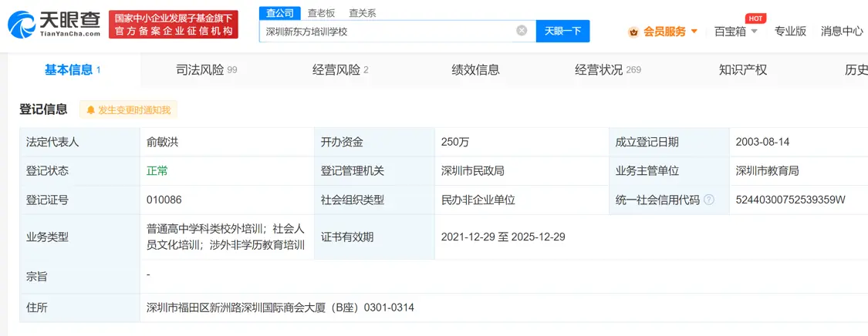The width and height of the screenshot is (868, 336).
Task: Click validity period 2021-12-29 至 2025-12-29
Action: [502, 237]
